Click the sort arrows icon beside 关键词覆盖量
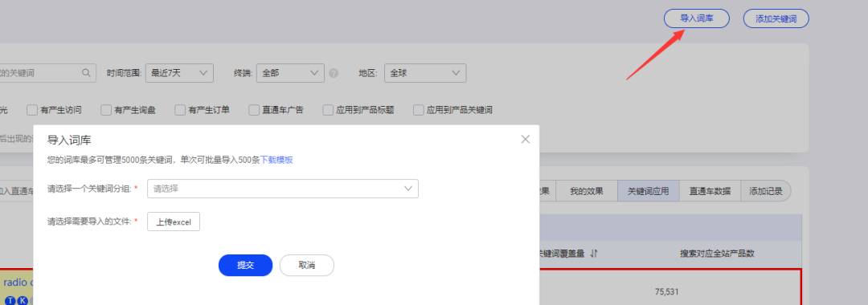 pos(593,254)
